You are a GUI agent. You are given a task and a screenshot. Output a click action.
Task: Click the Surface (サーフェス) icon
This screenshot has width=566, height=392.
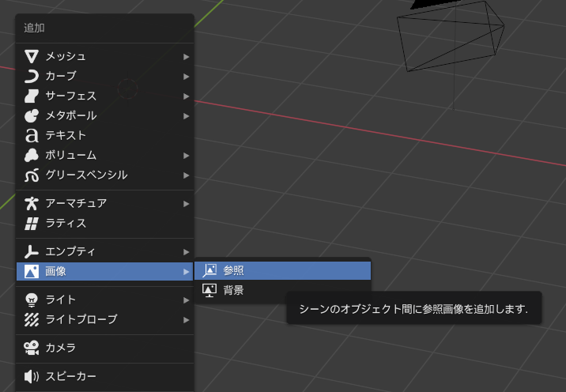[32, 96]
